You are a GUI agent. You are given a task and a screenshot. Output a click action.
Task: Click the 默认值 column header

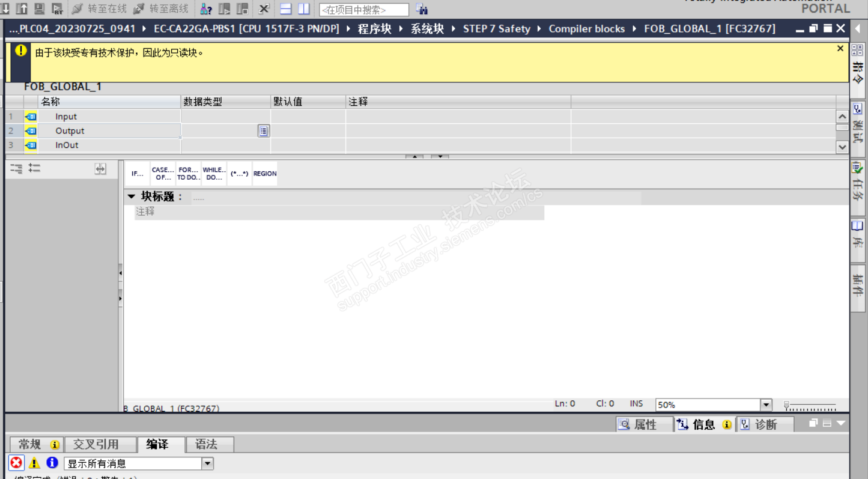click(x=308, y=102)
